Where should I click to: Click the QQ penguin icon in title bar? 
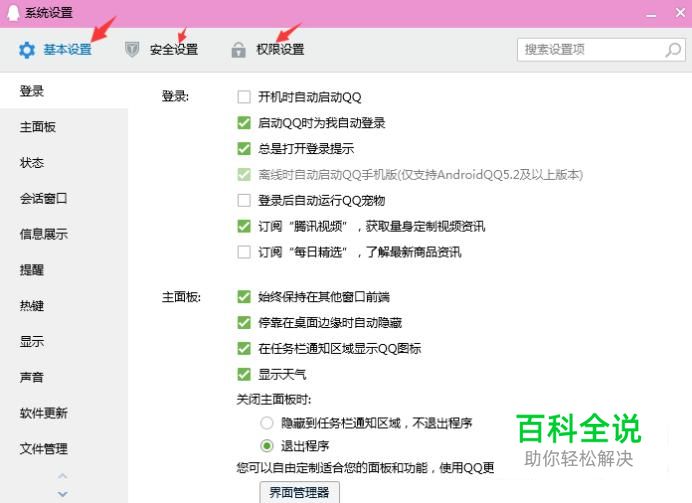click(x=13, y=13)
